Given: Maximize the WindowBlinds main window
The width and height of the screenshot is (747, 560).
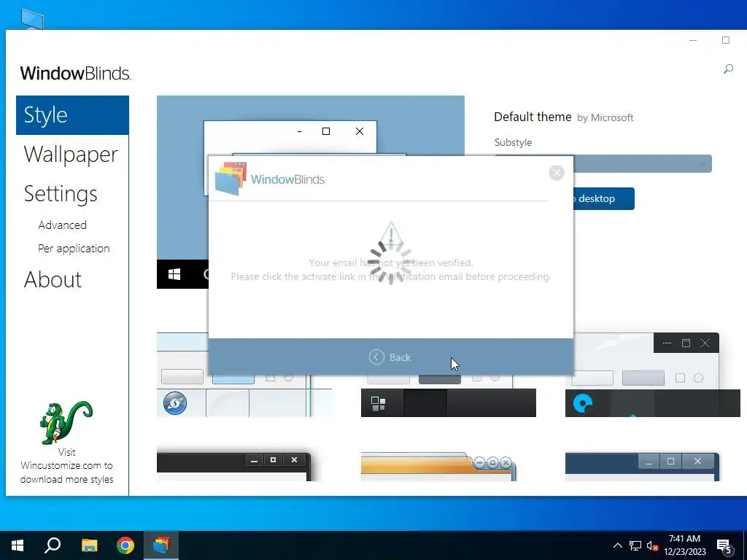Looking at the screenshot, I should (726, 41).
